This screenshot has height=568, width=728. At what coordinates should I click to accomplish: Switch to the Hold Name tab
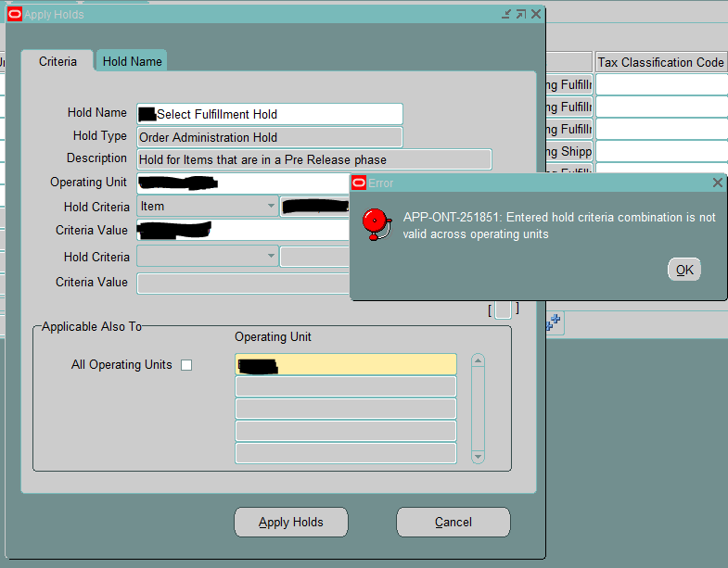tap(132, 61)
